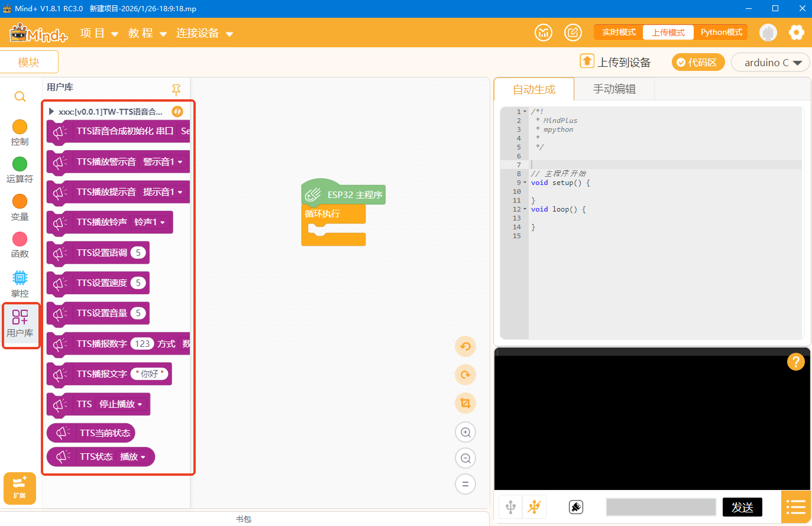Switch to Python模式

tap(721, 33)
